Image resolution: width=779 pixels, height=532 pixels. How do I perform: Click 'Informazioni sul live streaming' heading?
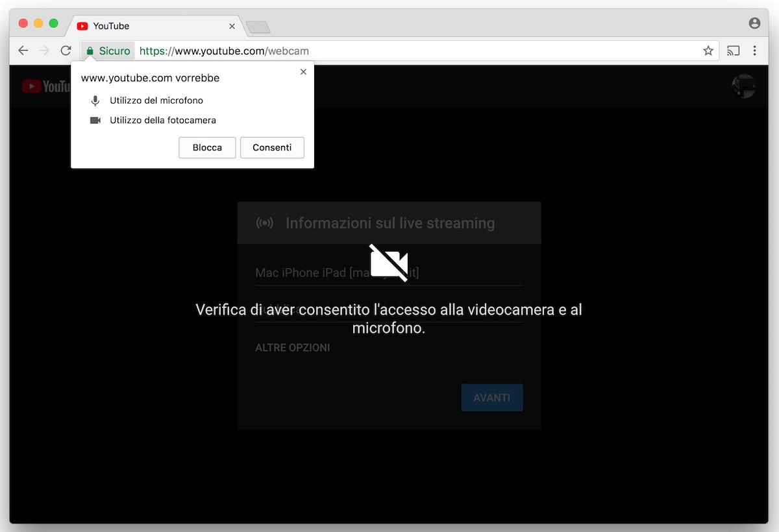[x=390, y=223]
